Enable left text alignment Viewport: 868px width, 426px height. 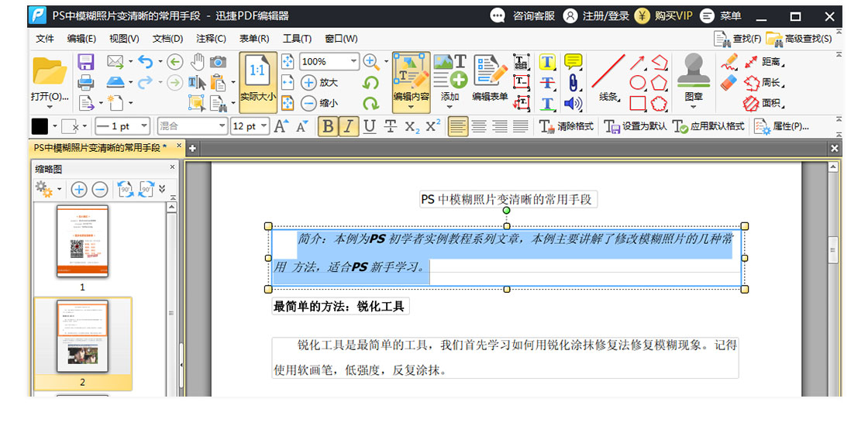point(458,126)
